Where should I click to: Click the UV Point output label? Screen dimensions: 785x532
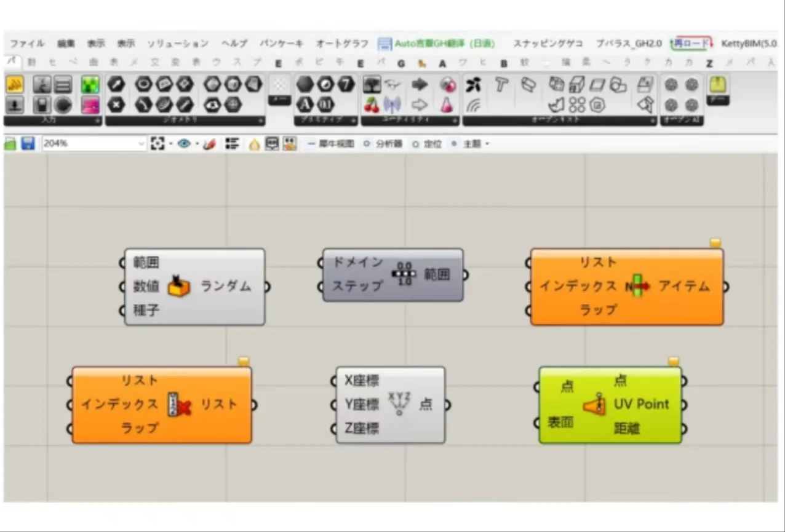(x=641, y=404)
